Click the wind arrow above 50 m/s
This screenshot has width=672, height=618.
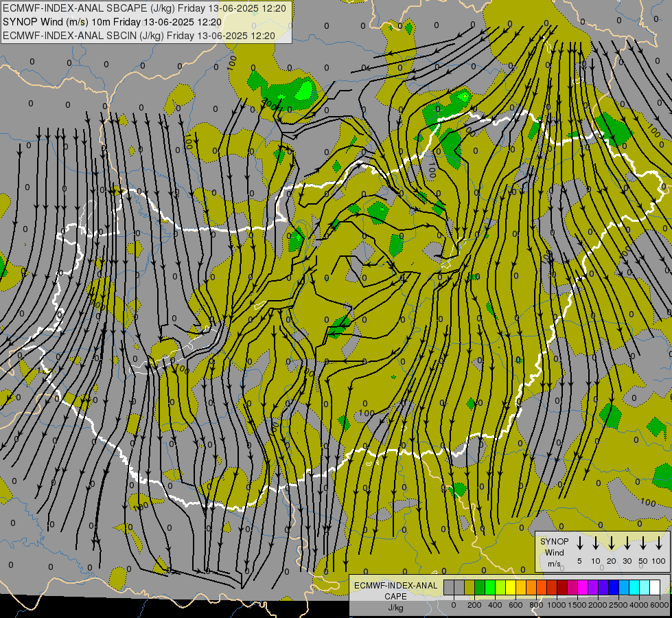coord(643,542)
